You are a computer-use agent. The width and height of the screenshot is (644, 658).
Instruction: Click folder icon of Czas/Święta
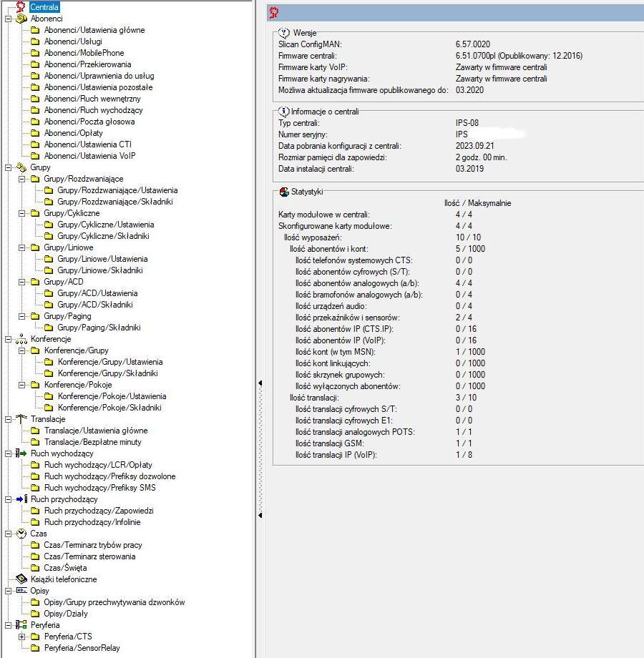pos(35,568)
